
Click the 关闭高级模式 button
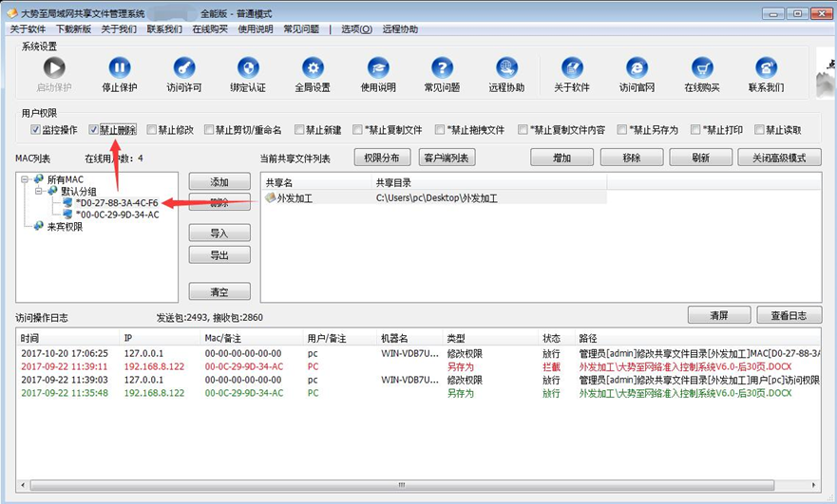[779, 158]
